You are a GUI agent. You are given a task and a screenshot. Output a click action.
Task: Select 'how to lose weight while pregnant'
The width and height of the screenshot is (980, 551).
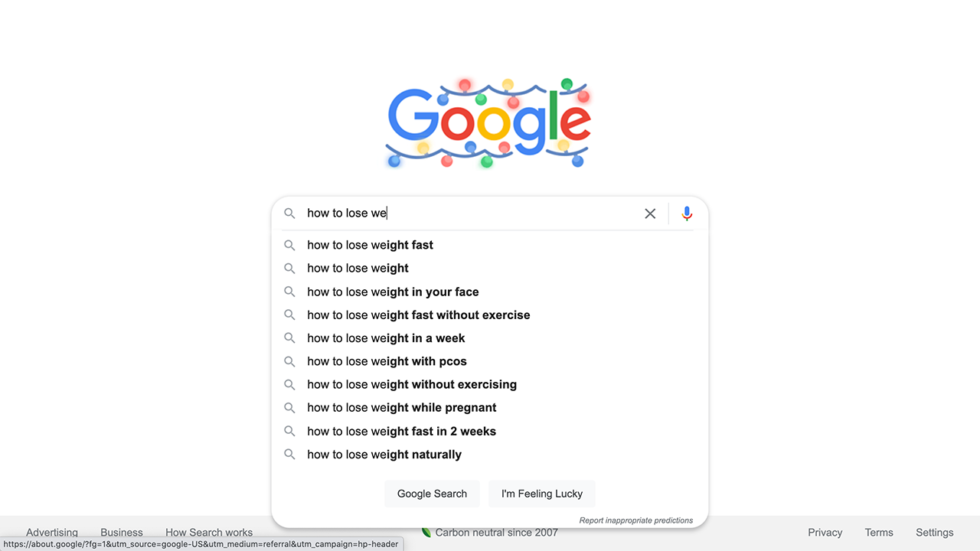[401, 408]
